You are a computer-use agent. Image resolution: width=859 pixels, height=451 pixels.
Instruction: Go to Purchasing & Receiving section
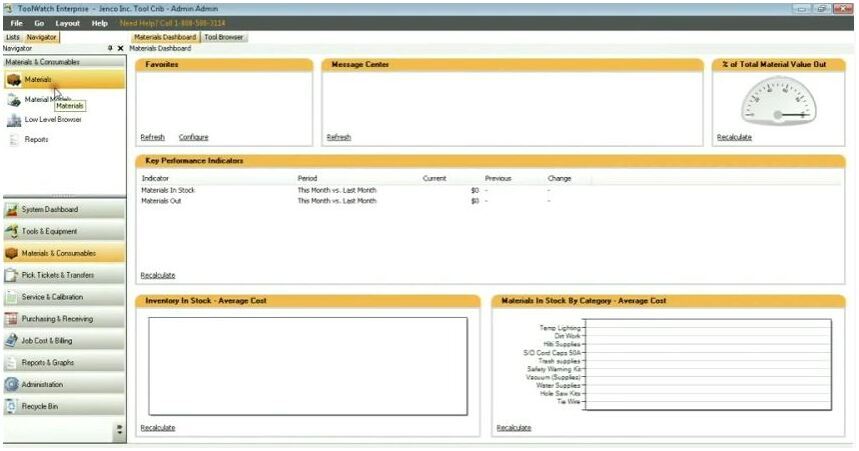[x=64, y=319]
